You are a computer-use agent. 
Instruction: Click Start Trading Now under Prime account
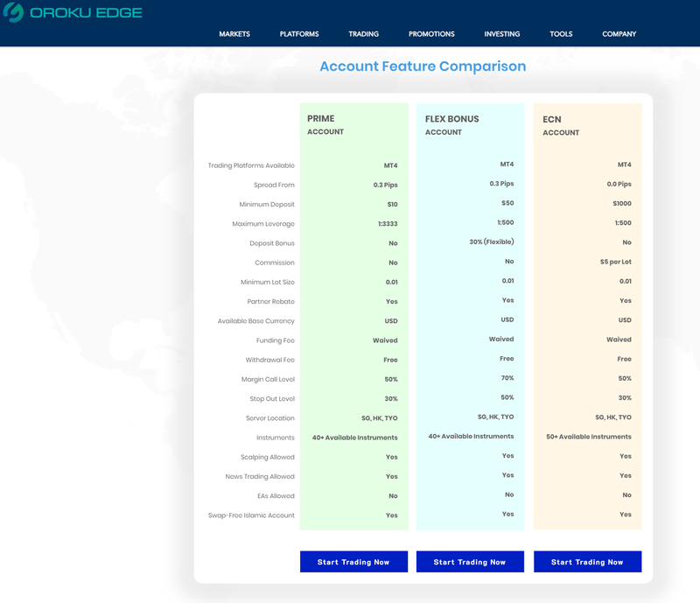(x=353, y=562)
